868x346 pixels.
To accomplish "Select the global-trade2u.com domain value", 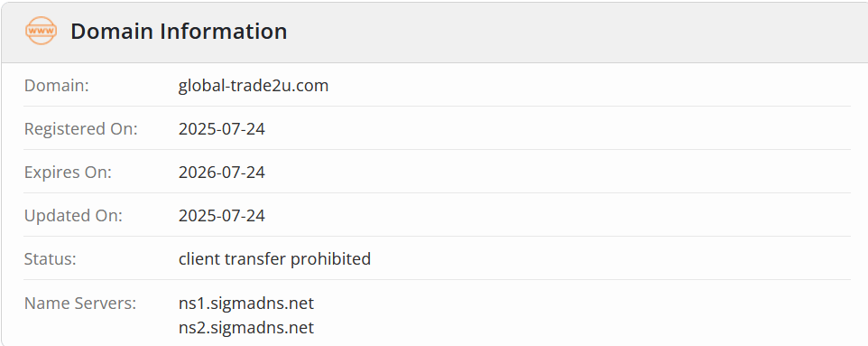I will (x=253, y=86).
